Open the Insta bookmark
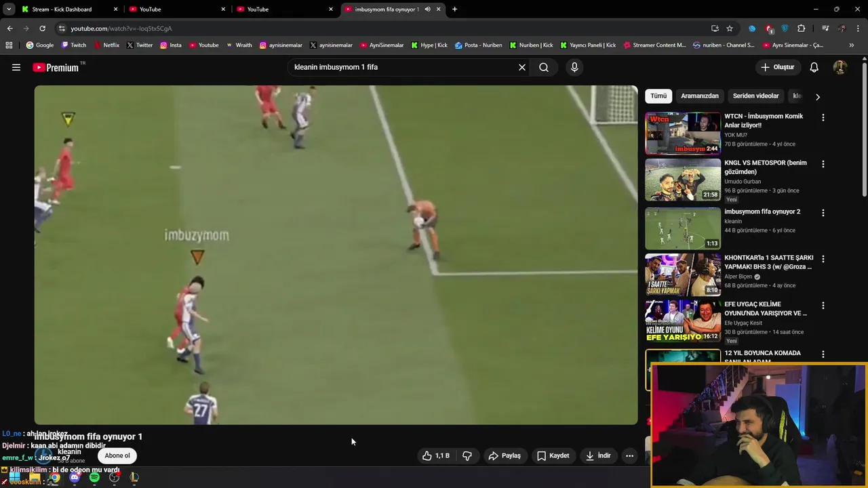868x488 pixels. 170,45
